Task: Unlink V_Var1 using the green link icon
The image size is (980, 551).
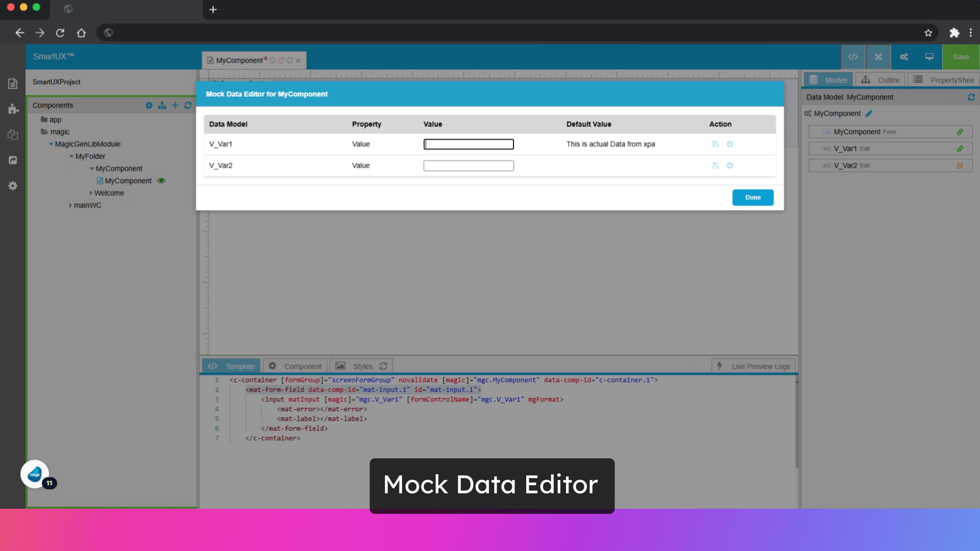Action: [960, 148]
